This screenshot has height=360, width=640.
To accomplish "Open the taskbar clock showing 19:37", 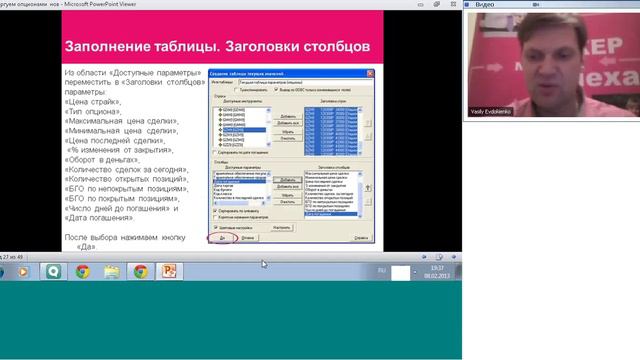I will (x=437, y=272).
